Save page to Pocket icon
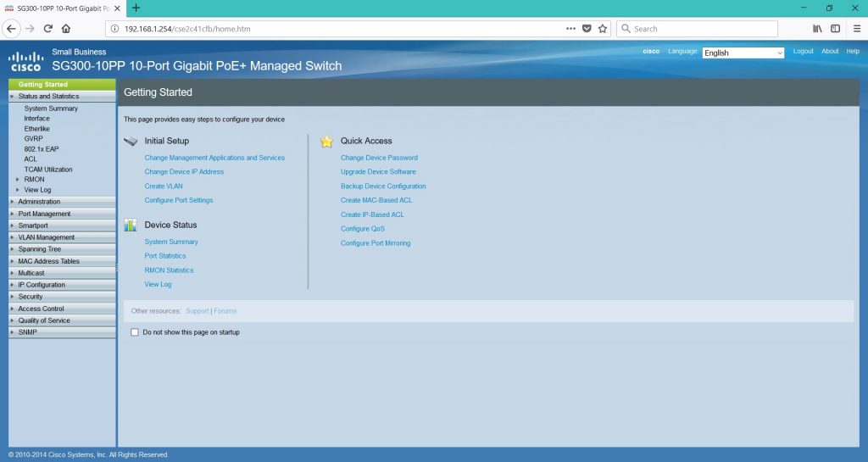This screenshot has height=462, width=868. pos(587,29)
